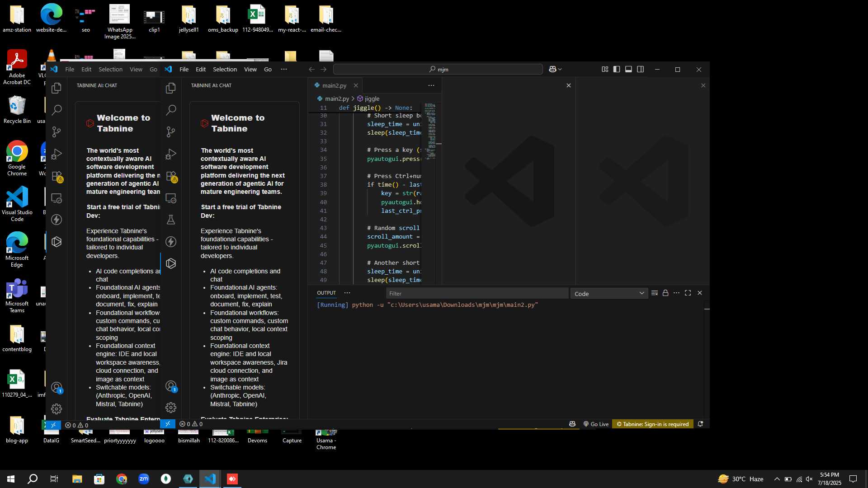The image size is (868, 488).
Task: Toggle secondary side bar visibility
Action: pos(641,69)
